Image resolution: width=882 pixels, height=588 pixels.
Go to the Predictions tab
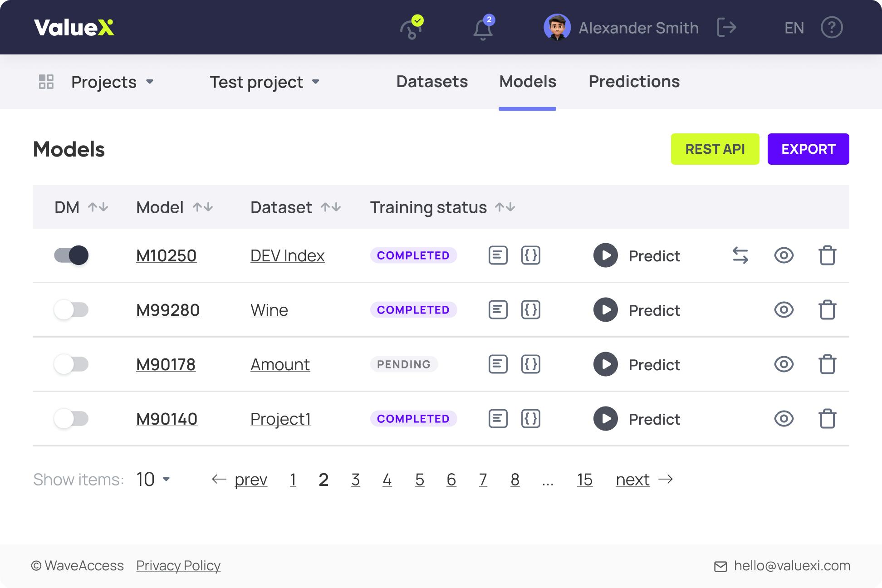[x=634, y=82]
